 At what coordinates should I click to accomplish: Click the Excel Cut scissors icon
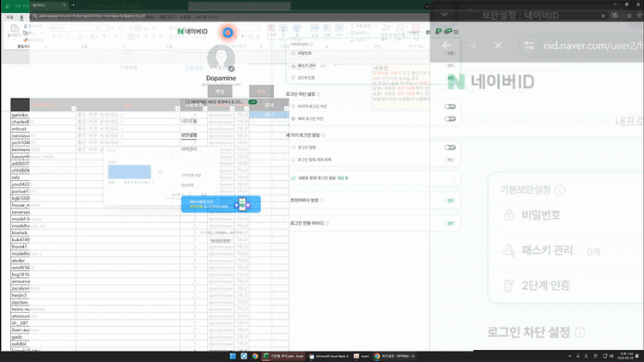point(26,26)
